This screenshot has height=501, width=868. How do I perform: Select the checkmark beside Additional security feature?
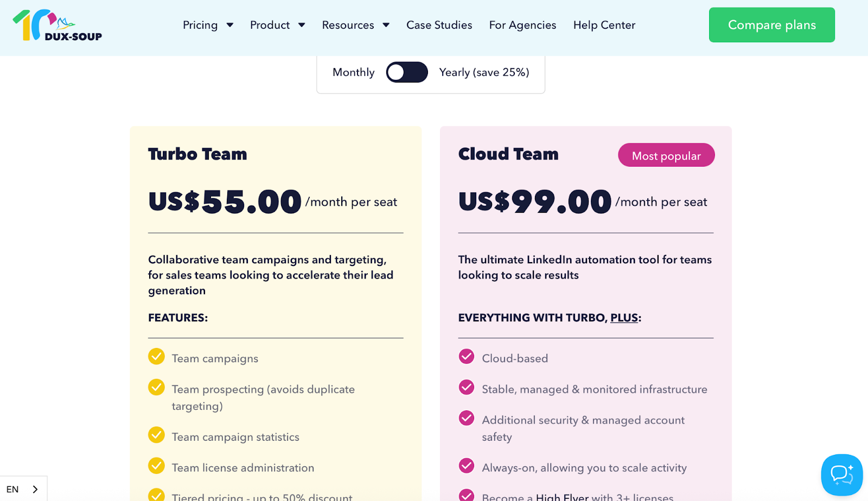coord(467,418)
